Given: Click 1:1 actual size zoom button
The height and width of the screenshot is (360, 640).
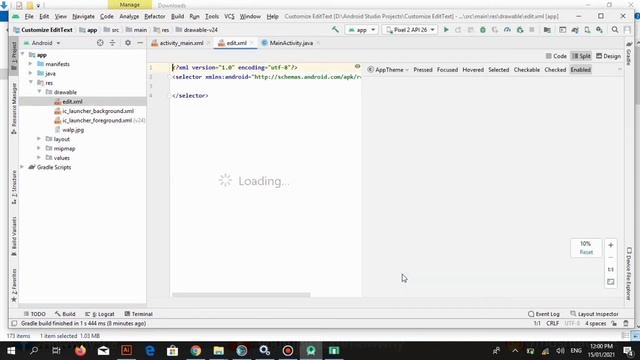Looking at the screenshot, I should pos(611,269).
